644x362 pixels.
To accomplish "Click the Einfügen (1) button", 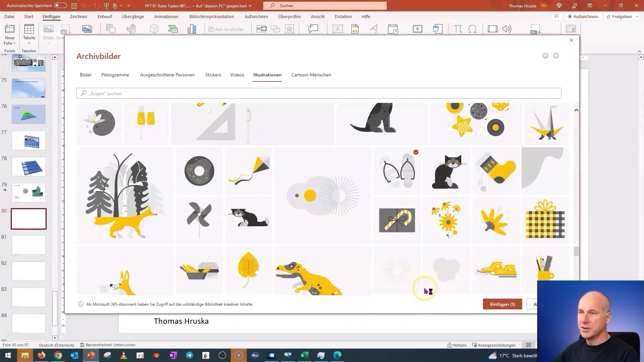I will click(502, 304).
